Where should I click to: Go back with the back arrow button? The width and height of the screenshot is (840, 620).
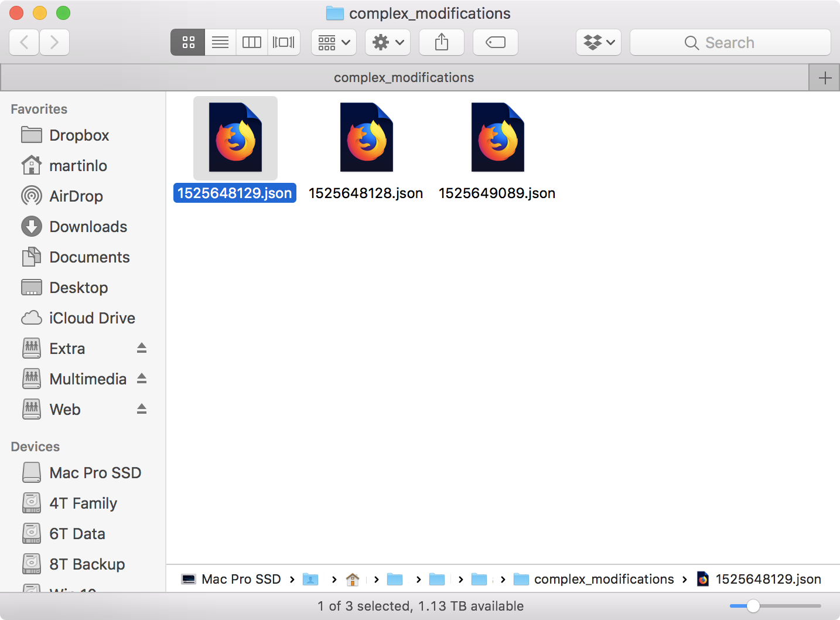coord(24,42)
